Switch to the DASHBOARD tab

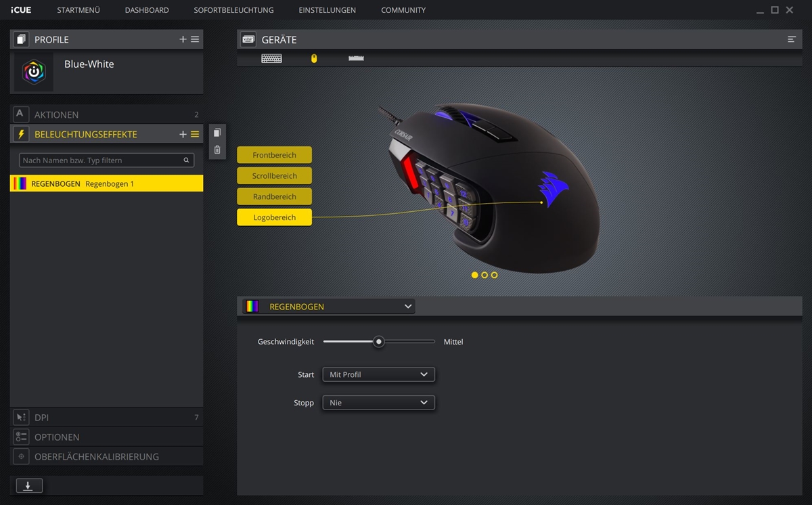tap(147, 10)
